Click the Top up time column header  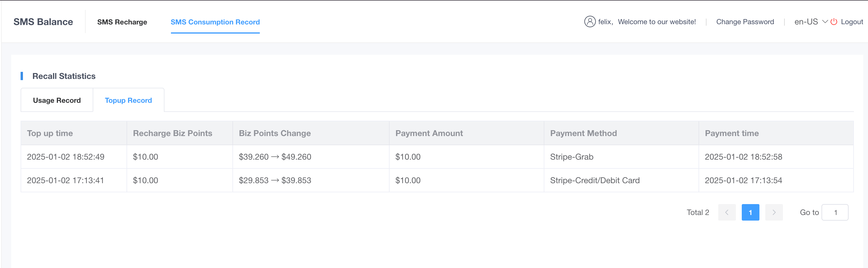point(50,133)
